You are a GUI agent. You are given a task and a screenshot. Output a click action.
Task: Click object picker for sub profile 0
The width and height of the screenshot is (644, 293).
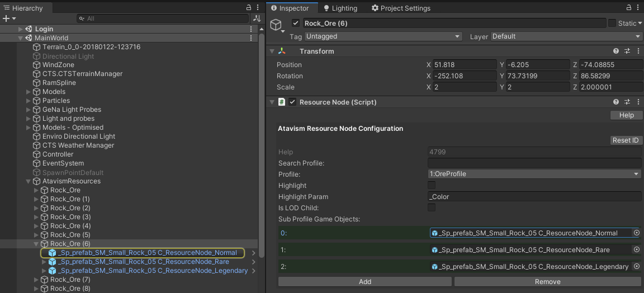click(636, 233)
